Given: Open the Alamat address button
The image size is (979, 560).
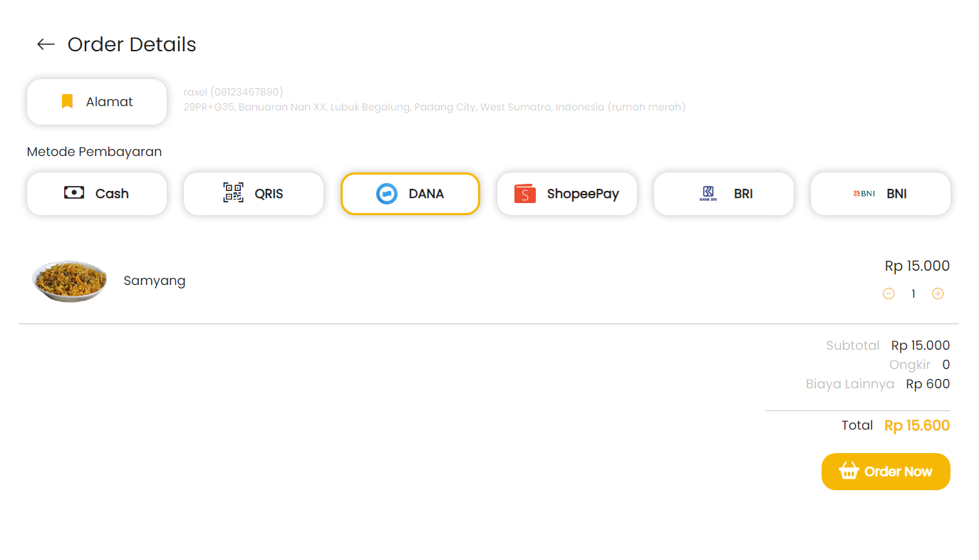Looking at the screenshot, I should (x=97, y=102).
